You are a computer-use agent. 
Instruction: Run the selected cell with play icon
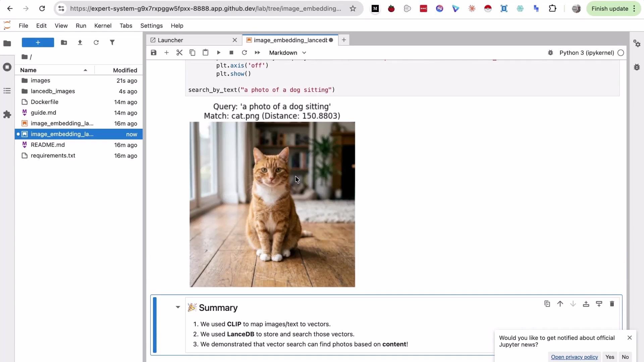(218, 53)
